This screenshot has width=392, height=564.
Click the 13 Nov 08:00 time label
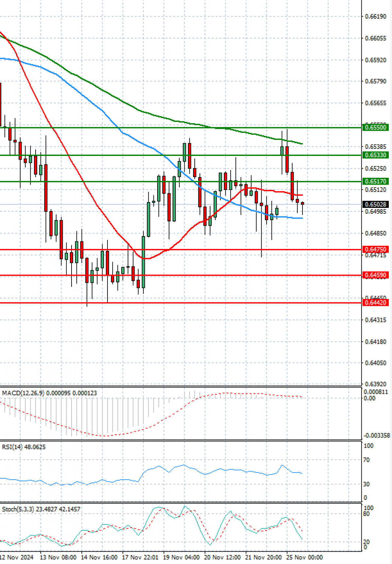click(x=58, y=557)
